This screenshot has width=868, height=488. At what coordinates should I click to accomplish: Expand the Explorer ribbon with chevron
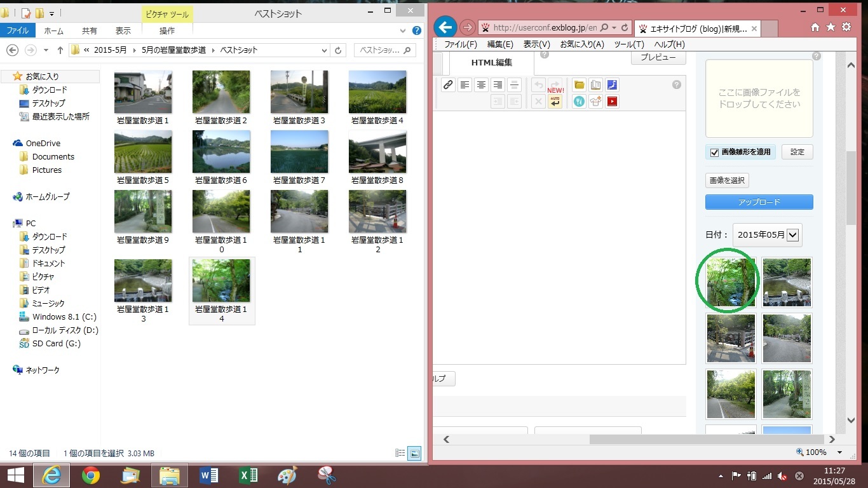point(404,30)
